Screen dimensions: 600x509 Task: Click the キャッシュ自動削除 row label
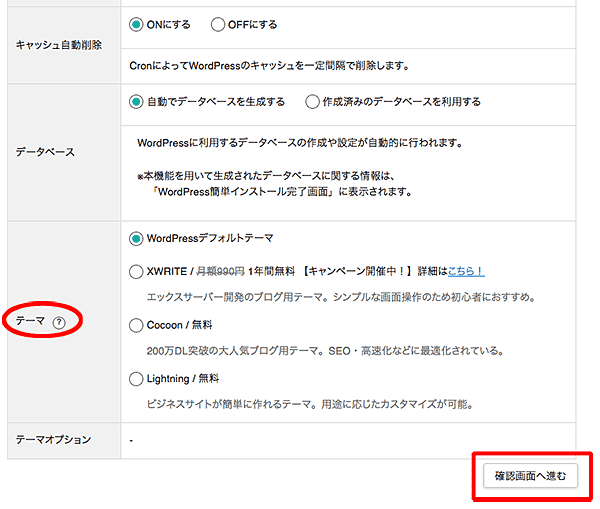point(59,45)
